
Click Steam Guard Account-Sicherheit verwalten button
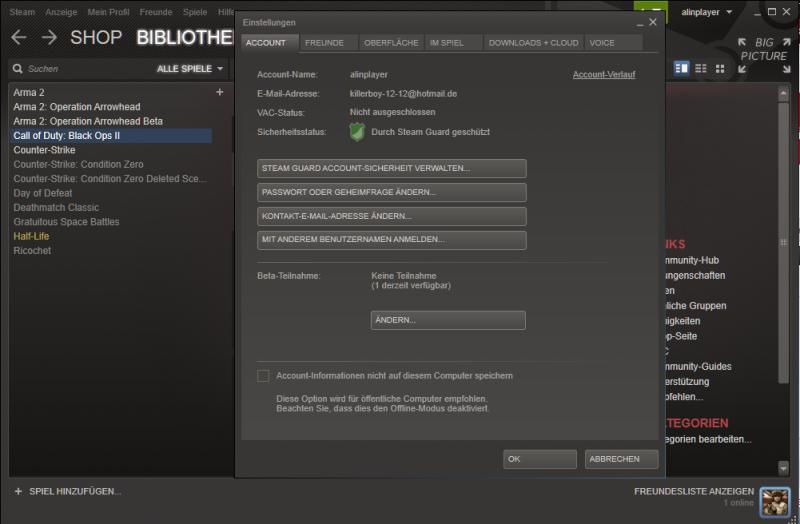tap(392, 168)
